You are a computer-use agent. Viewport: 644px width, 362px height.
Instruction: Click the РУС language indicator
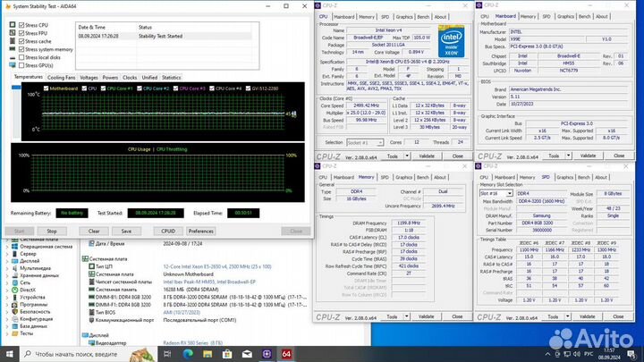[589, 354]
